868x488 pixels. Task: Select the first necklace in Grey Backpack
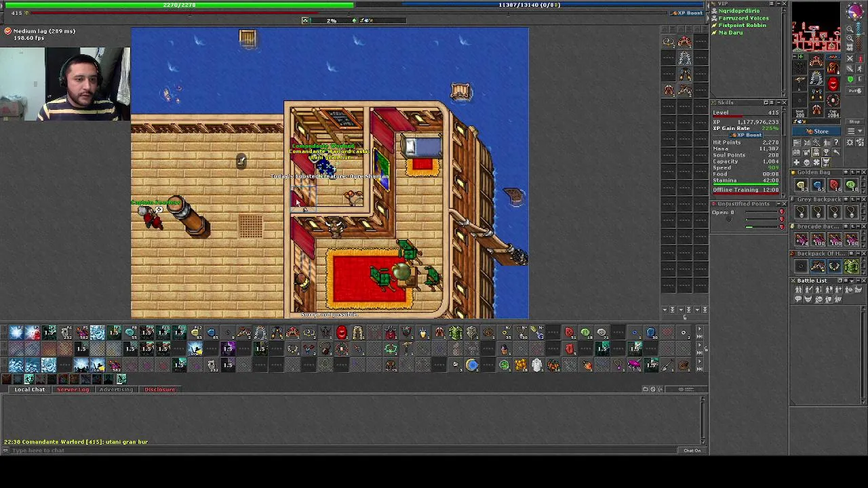(x=801, y=213)
